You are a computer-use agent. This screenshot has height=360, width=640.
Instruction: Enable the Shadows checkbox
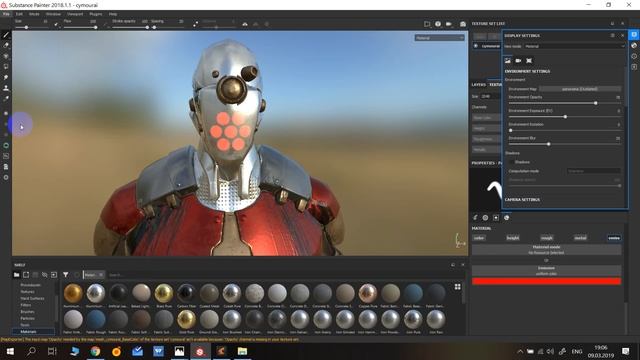click(511, 162)
